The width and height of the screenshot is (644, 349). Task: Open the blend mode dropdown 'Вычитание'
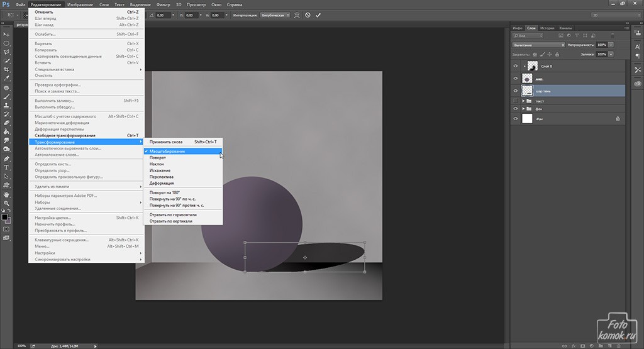[x=538, y=45]
